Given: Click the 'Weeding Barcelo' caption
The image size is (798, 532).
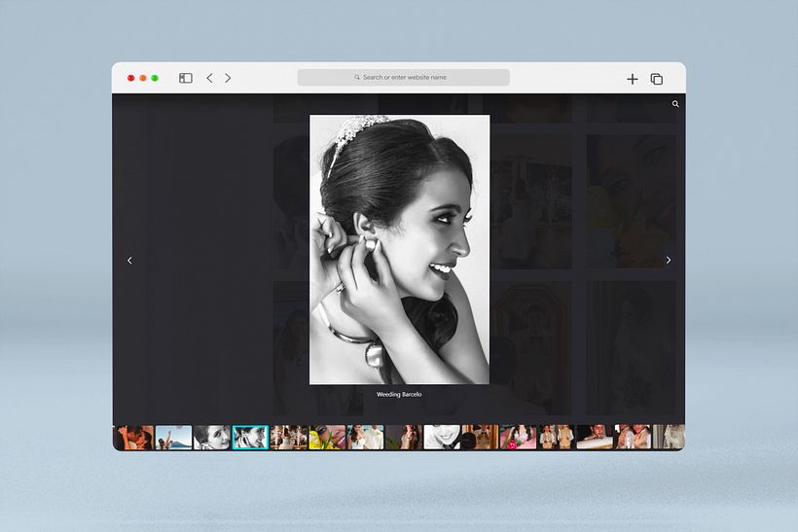Looking at the screenshot, I should pyautogui.click(x=399, y=394).
